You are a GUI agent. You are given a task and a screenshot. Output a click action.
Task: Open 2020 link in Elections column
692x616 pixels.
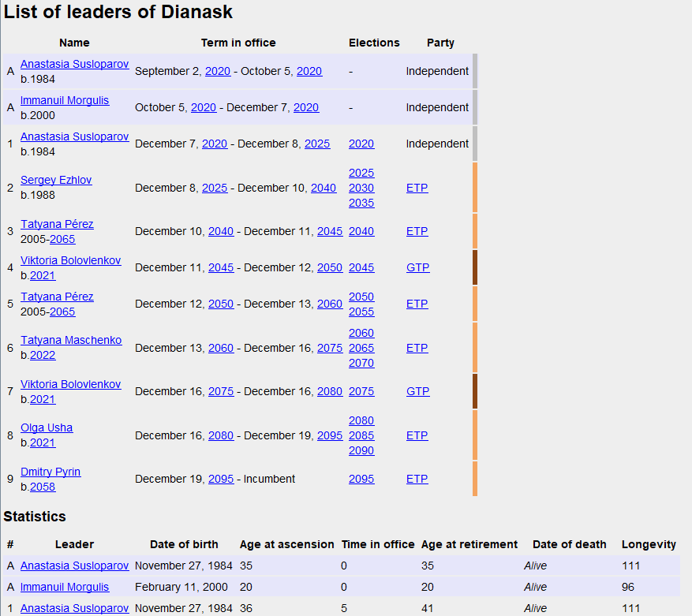361,144
